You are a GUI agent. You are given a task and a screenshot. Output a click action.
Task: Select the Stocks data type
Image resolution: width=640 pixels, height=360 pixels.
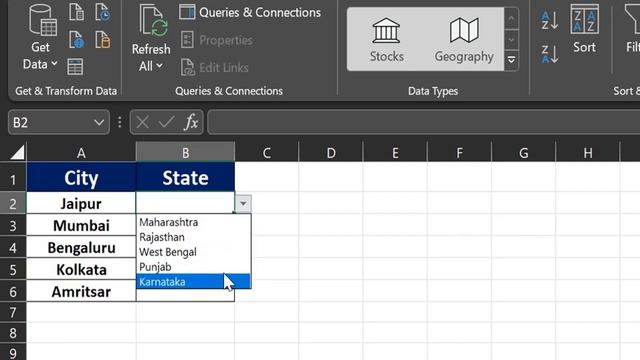click(x=386, y=40)
